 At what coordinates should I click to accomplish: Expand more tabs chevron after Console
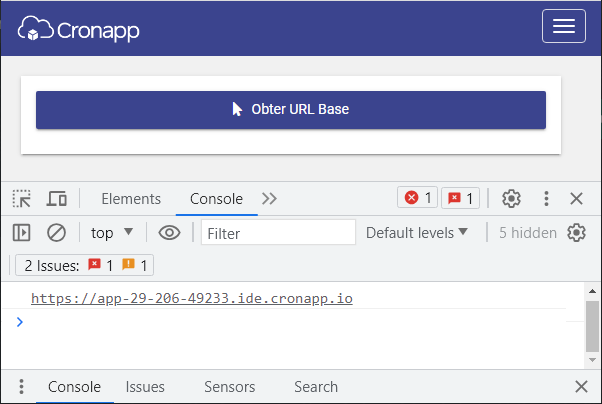pos(269,199)
